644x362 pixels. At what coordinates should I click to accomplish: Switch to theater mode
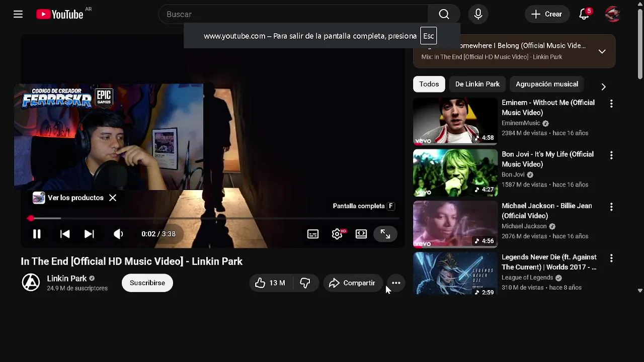[361, 234]
